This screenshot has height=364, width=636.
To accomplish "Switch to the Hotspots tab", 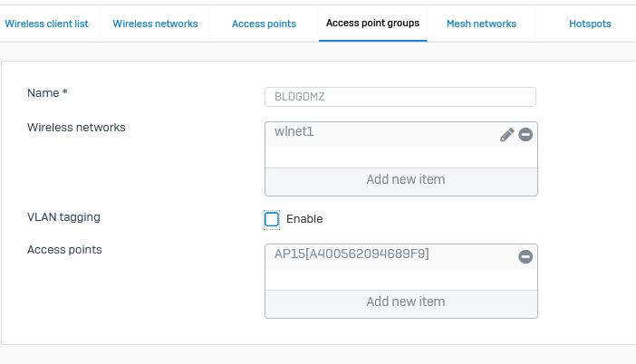I will click(x=590, y=24).
